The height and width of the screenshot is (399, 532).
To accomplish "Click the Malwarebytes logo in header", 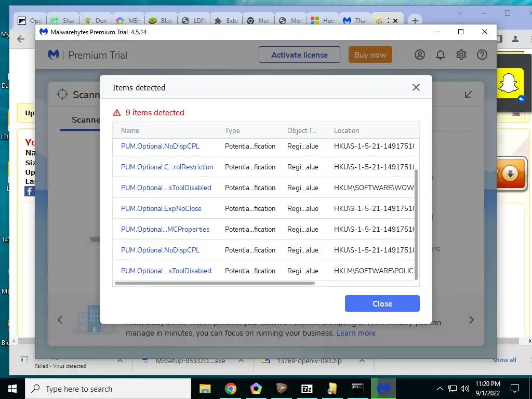I will [x=54, y=55].
